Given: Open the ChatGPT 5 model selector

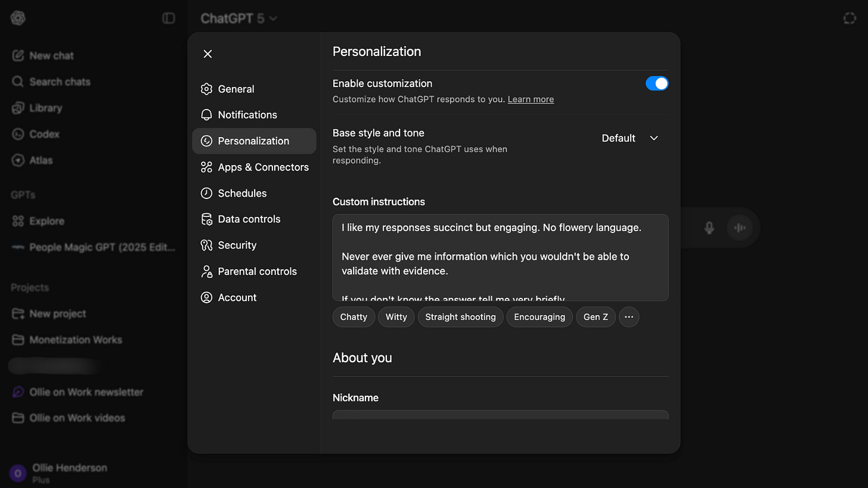Looking at the screenshot, I should tap(239, 18).
